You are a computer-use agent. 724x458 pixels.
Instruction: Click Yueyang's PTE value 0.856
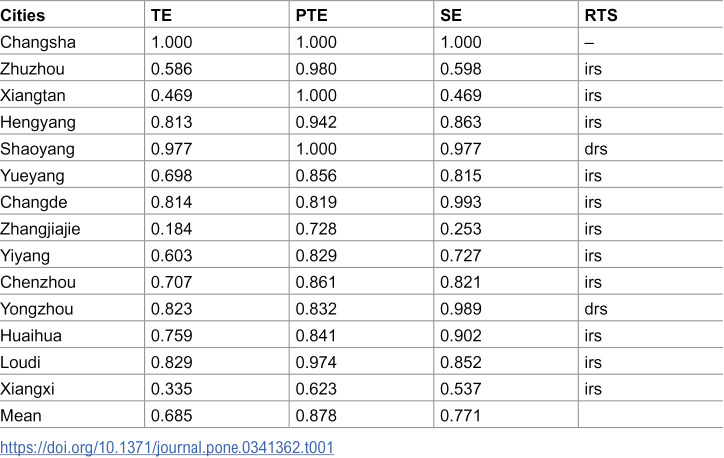[316, 175]
